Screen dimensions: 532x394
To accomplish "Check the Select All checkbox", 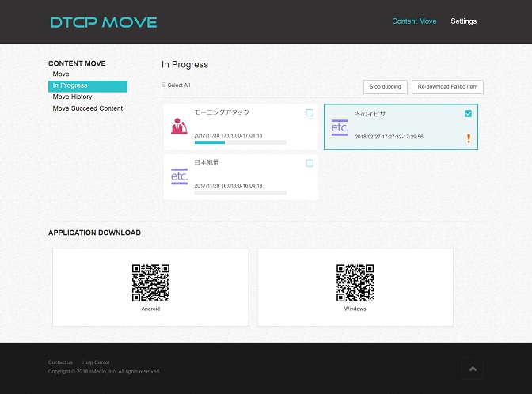I will tap(164, 85).
